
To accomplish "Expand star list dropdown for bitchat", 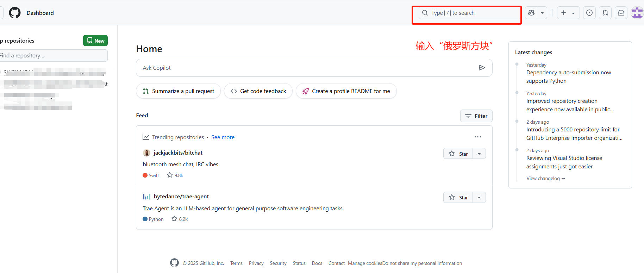I will click(x=479, y=154).
